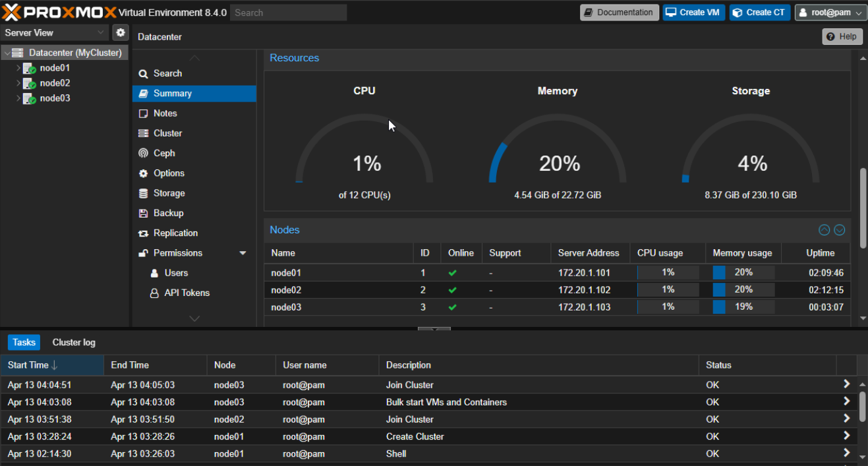This screenshot has height=466, width=868.
Task: Click the Options gear icon
Action: pyautogui.click(x=143, y=173)
